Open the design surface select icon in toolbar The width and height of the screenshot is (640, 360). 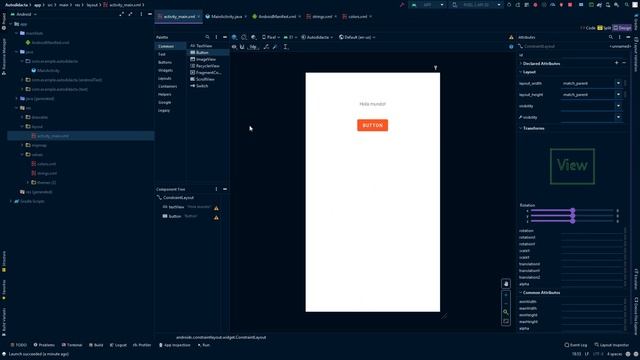click(x=234, y=37)
